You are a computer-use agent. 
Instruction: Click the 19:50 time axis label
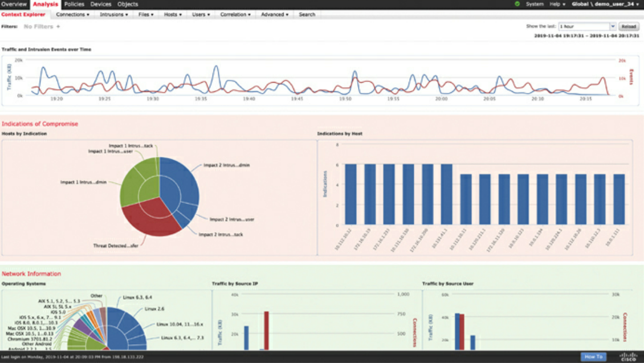click(x=345, y=99)
